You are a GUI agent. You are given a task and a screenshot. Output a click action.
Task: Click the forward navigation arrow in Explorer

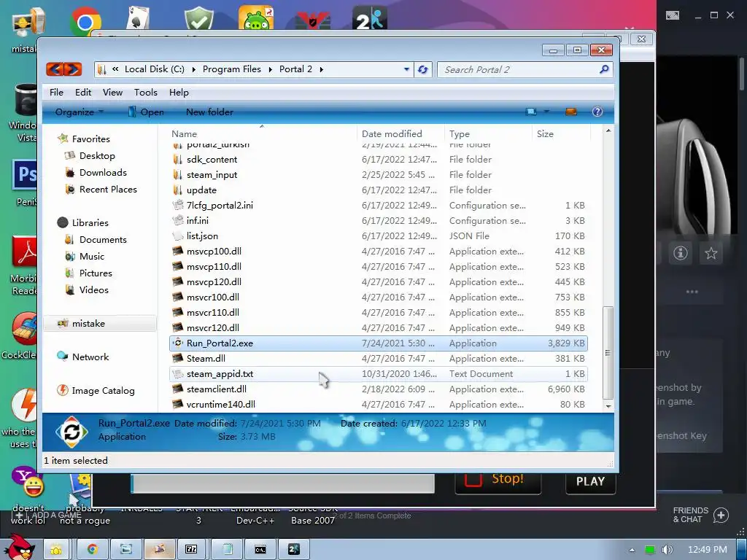click(x=73, y=69)
